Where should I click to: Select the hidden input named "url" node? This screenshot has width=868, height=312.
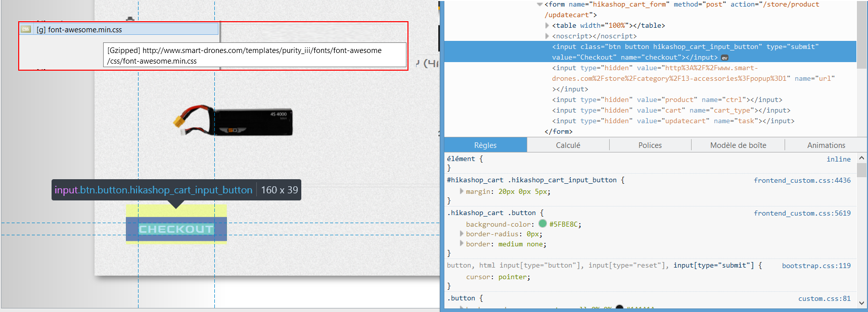693,78
